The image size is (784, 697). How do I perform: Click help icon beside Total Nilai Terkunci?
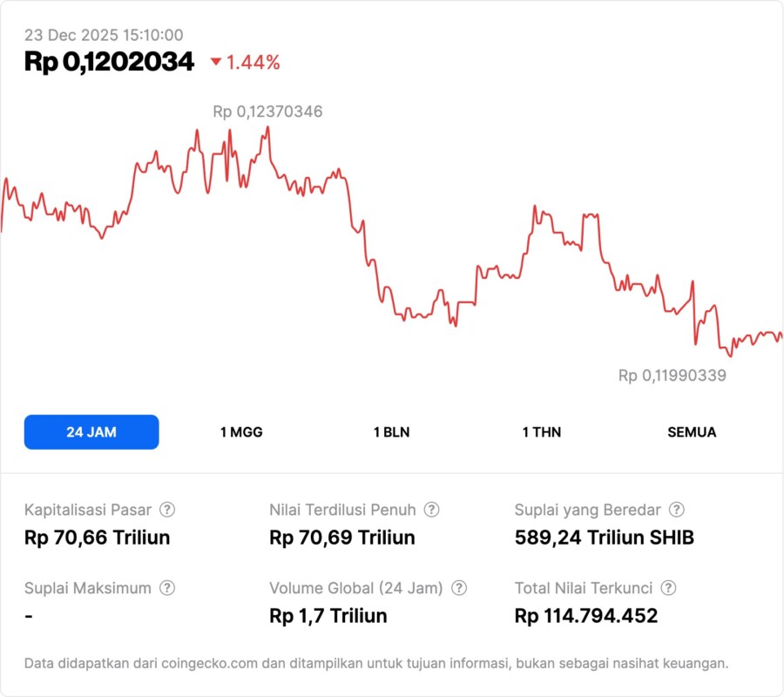669,588
